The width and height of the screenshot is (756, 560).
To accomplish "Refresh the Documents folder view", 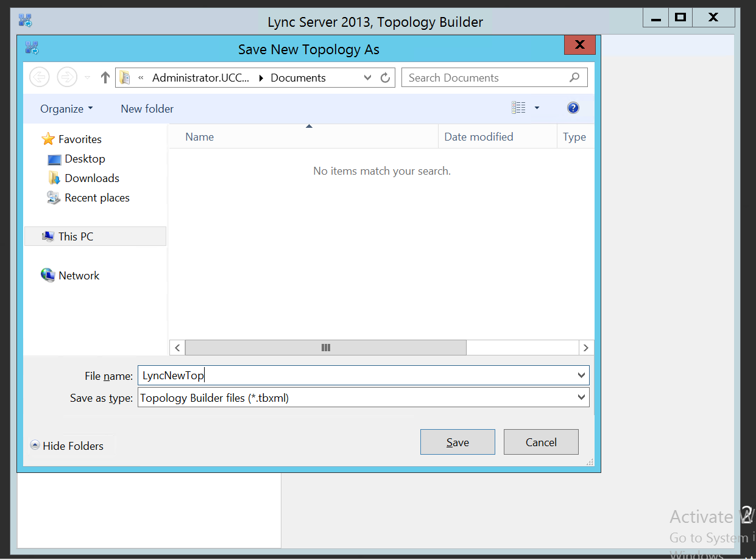I will click(x=385, y=78).
